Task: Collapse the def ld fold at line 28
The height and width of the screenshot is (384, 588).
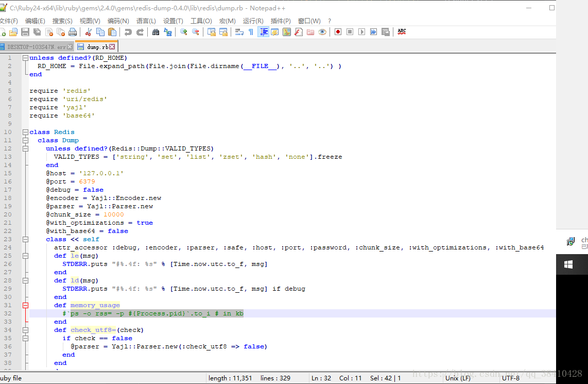Action: tap(26, 281)
